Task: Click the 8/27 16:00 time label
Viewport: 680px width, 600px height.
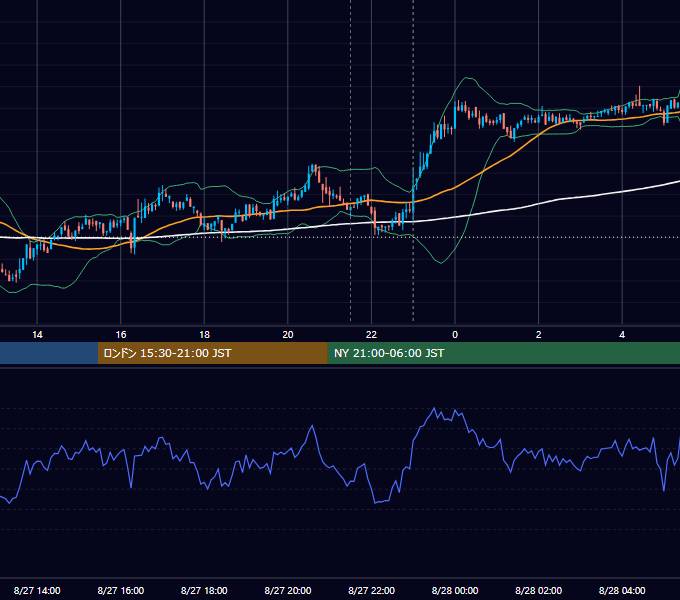Action: pyautogui.click(x=121, y=590)
